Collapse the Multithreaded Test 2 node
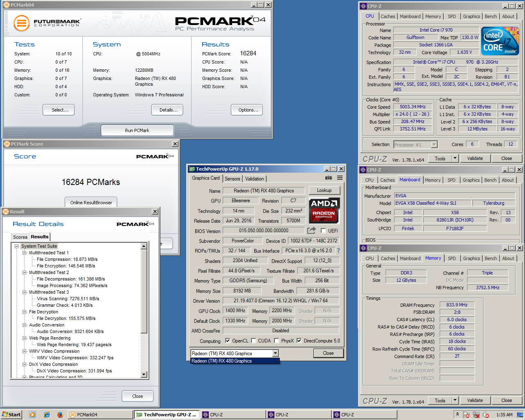Image resolution: width=525 pixels, height=420 pixels. (x=25, y=272)
